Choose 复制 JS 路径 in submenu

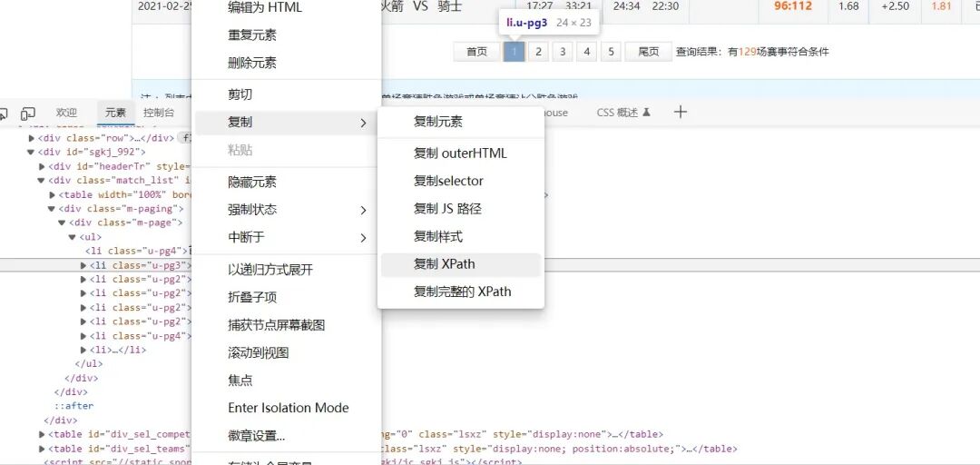(x=446, y=208)
